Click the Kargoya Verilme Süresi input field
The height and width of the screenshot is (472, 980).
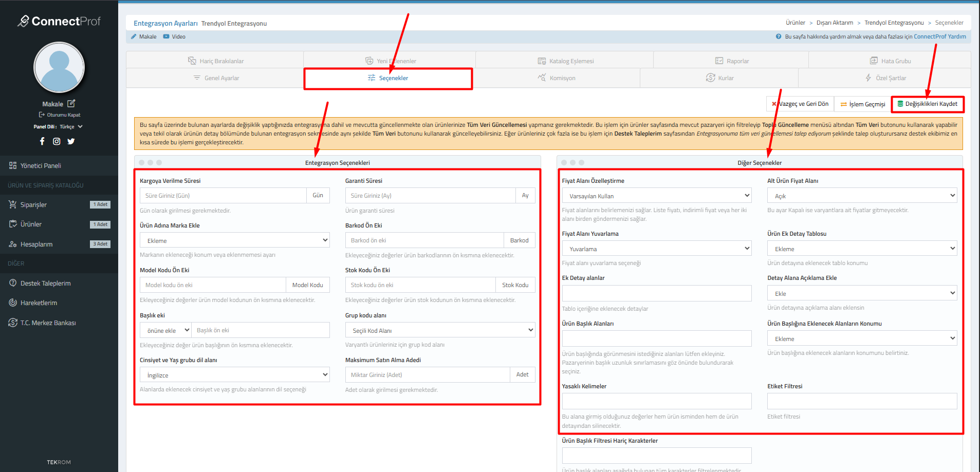[x=223, y=196]
